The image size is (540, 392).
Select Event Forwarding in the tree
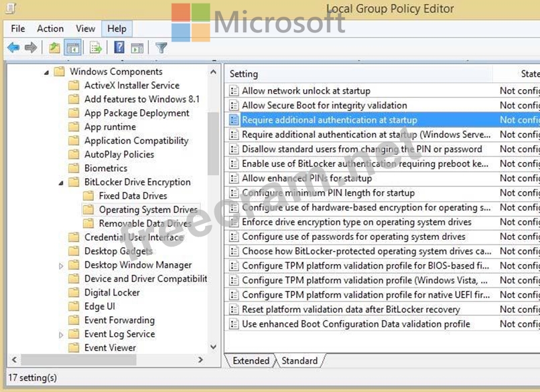[119, 320]
